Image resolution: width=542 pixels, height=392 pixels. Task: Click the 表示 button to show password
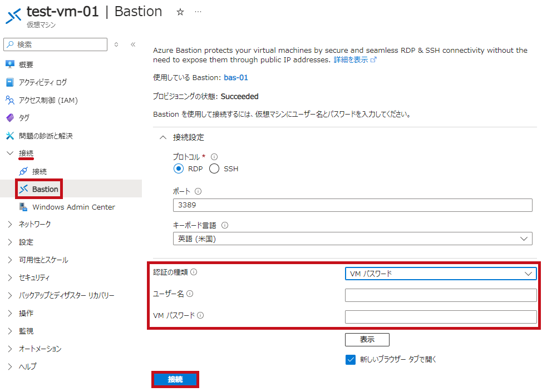(x=367, y=340)
